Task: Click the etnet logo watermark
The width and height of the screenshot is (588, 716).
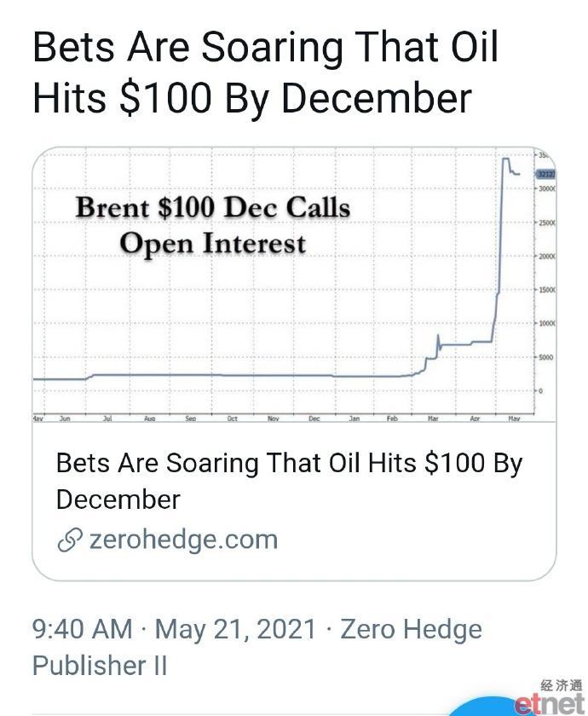Action: tap(552, 698)
